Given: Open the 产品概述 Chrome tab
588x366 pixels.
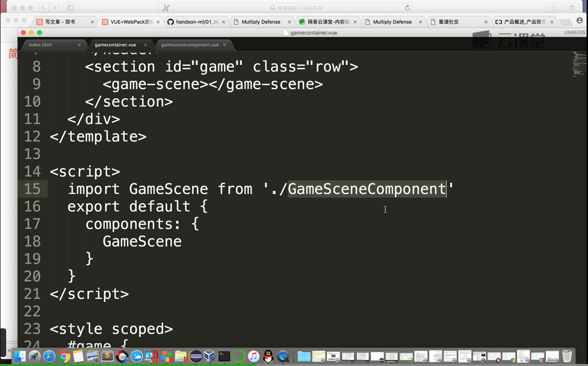Looking at the screenshot, I should point(525,22).
